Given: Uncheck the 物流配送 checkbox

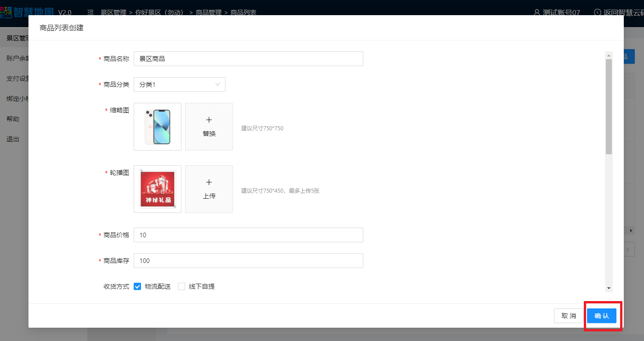Looking at the screenshot, I should point(137,286).
